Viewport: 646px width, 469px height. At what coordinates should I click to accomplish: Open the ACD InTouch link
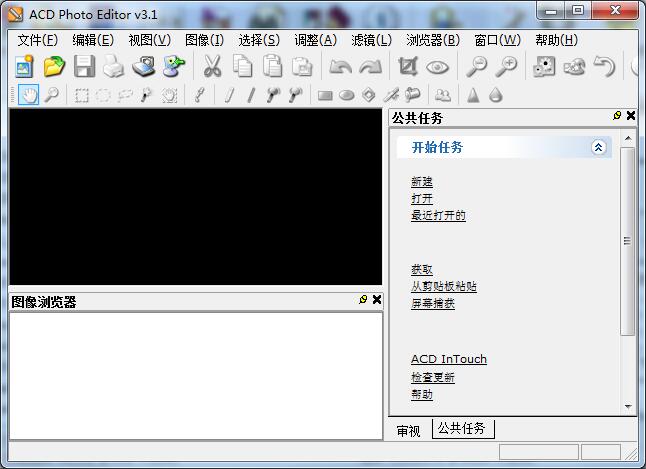click(x=449, y=359)
